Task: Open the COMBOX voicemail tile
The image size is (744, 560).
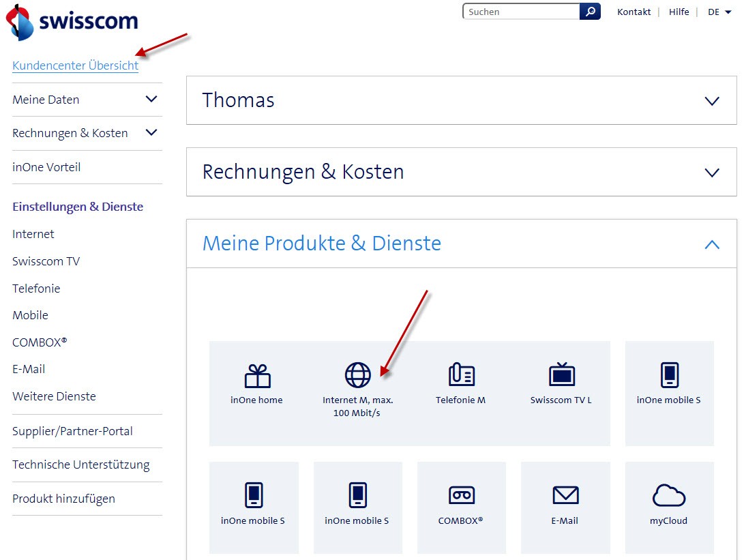Action: pyautogui.click(x=461, y=503)
